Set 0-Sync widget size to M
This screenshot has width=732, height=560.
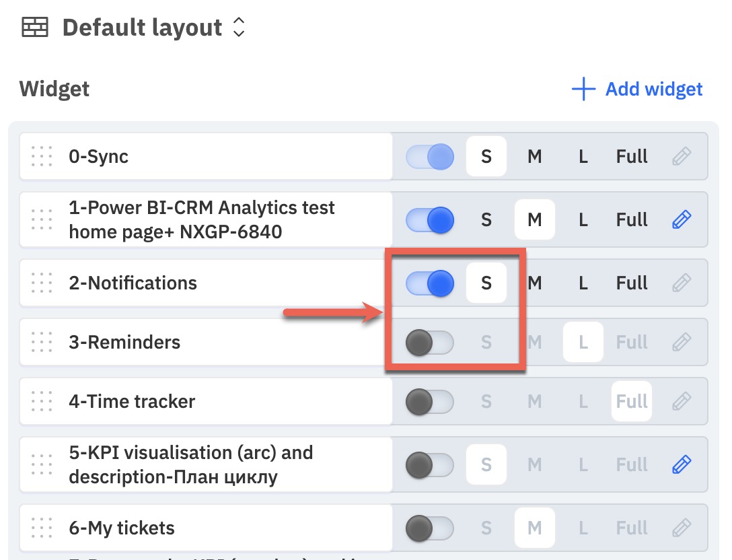tap(534, 156)
